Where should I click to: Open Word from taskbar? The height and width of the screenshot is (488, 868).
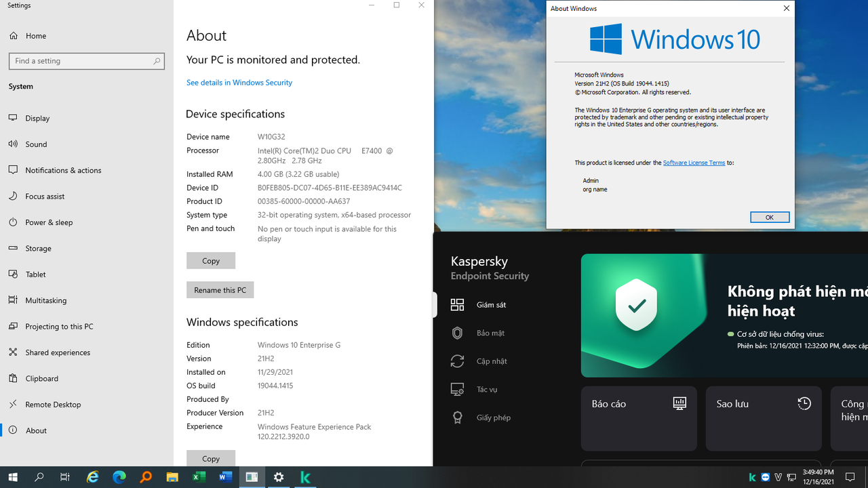(225, 477)
